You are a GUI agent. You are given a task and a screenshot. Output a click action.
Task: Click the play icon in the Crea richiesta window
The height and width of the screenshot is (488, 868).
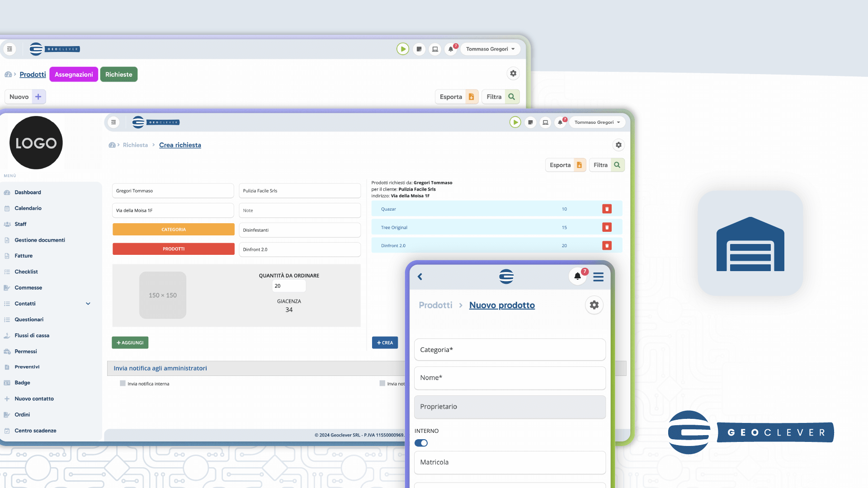(x=515, y=122)
